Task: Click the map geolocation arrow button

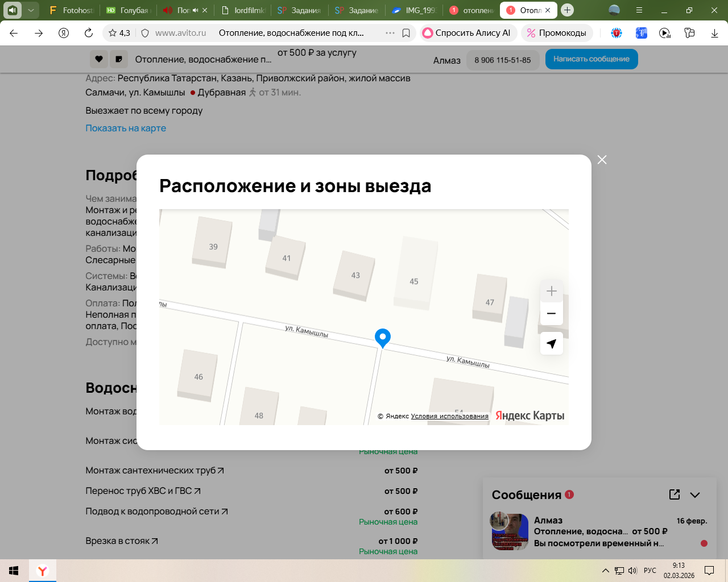Action: [x=551, y=344]
